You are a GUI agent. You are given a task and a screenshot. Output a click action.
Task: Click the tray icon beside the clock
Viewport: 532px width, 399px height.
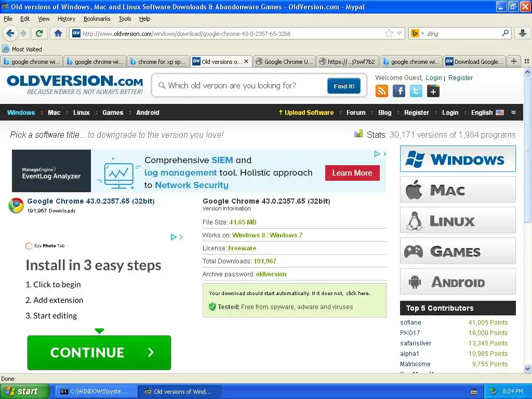pos(494,391)
